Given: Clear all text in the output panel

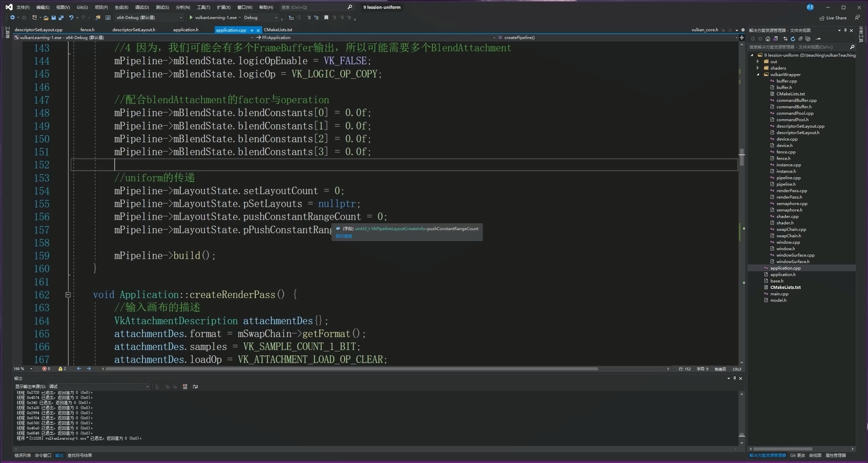Looking at the screenshot, I should [185, 387].
